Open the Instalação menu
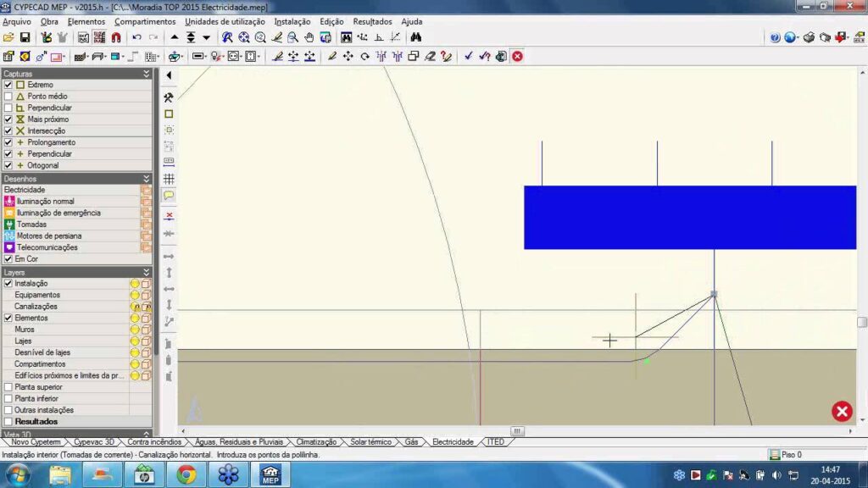The image size is (868, 488). point(292,21)
